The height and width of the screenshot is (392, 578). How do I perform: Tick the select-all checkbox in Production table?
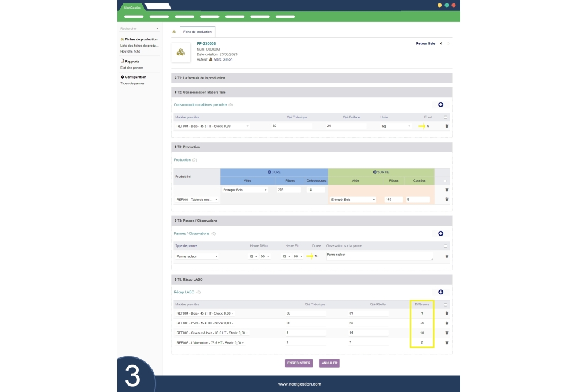(445, 181)
